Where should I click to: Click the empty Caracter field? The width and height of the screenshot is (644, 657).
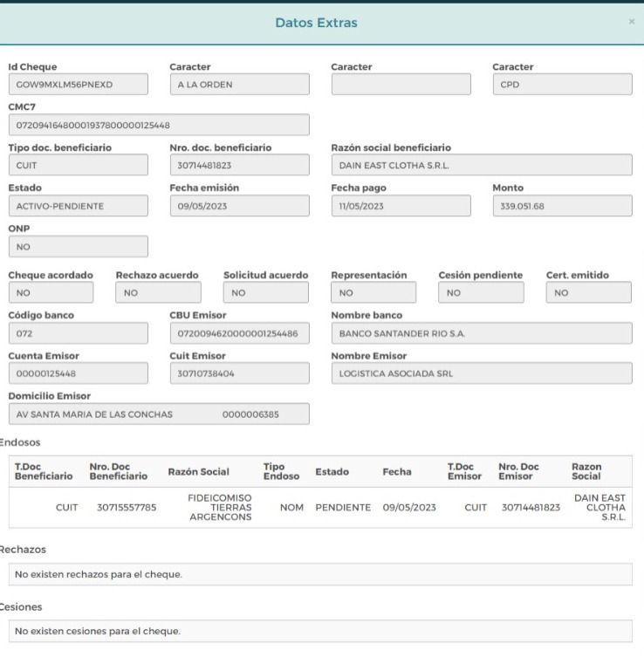[x=401, y=85]
